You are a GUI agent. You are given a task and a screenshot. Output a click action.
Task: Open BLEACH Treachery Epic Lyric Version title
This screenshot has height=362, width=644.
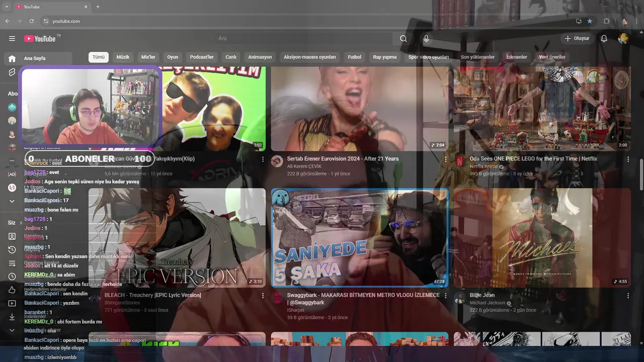click(x=153, y=295)
